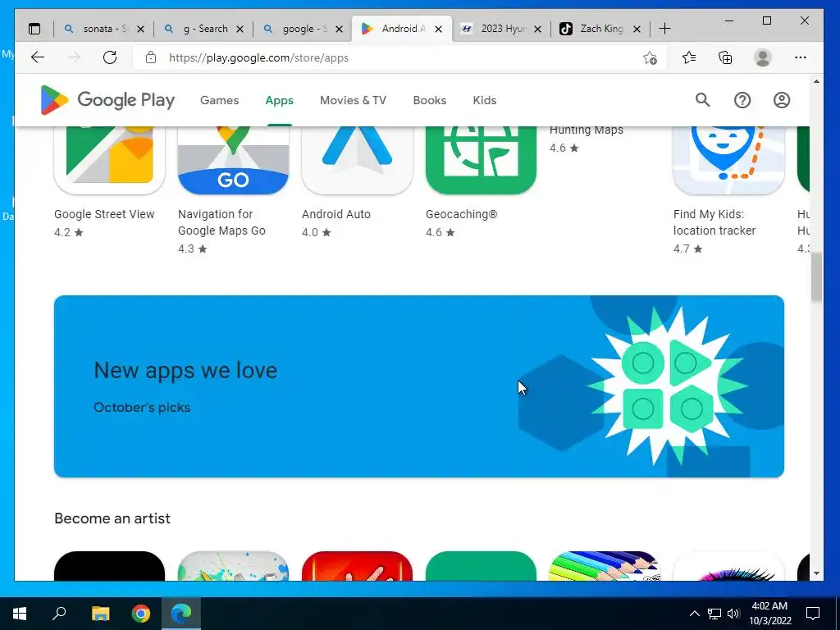Screen dimensions: 840x630
Task: Click the Google Play logo
Action: pyautogui.click(x=107, y=100)
